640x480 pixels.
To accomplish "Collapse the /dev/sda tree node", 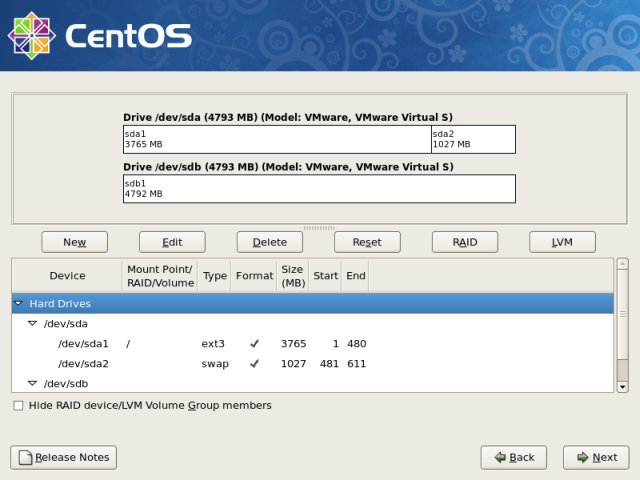I will [x=32, y=324].
